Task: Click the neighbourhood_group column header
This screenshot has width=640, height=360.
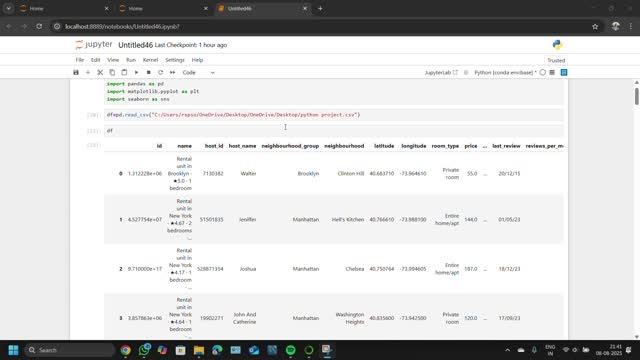Action: pos(290,146)
